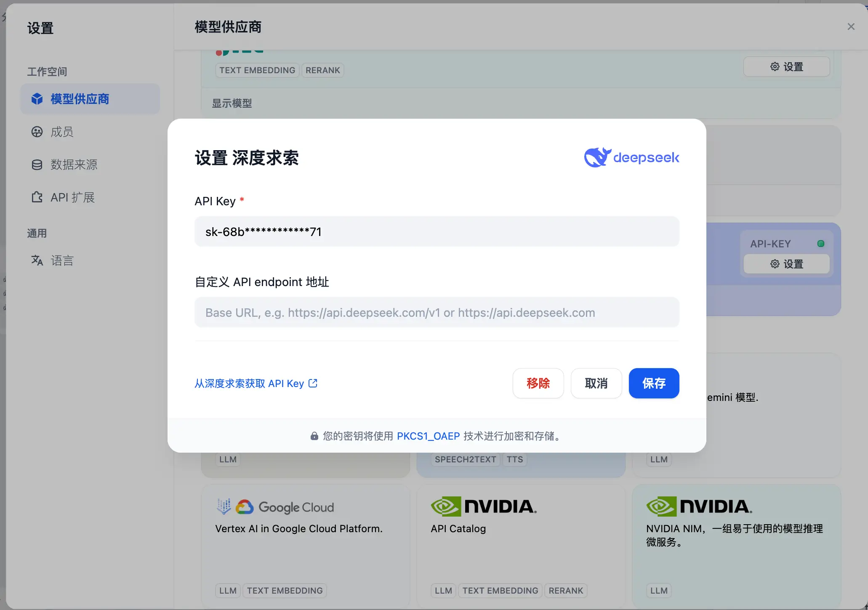
Task: Click the external link icon beside API Key link
Action: [313, 383]
